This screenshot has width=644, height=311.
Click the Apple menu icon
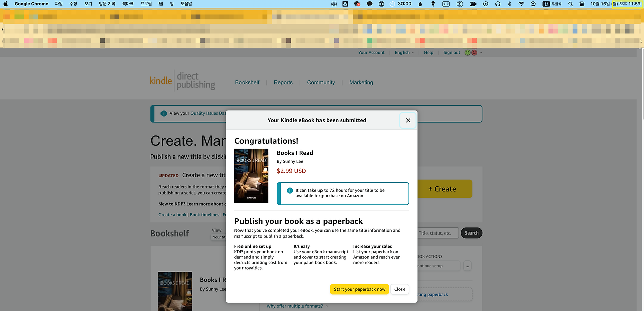(x=6, y=4)
